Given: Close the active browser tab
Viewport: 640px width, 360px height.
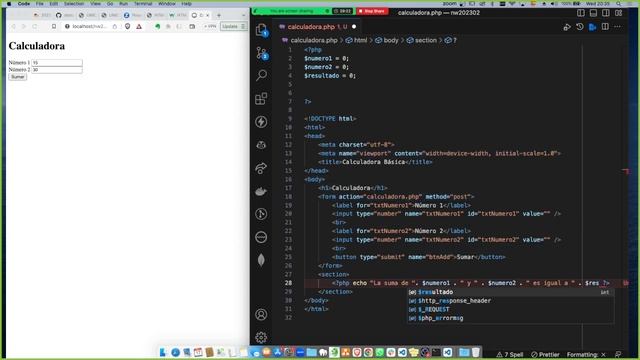Looking at the screenshot, I should (x=208, y=15).
